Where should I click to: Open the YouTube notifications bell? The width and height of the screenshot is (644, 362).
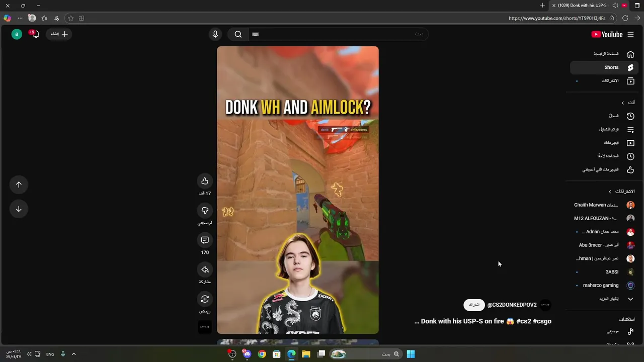click(x=35, y=34)
